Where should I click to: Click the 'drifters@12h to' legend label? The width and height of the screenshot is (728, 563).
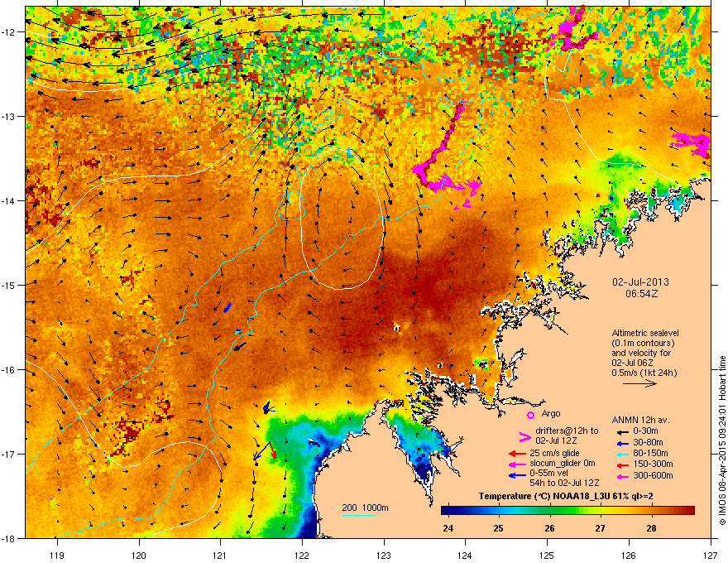click(x=567, y=431)
